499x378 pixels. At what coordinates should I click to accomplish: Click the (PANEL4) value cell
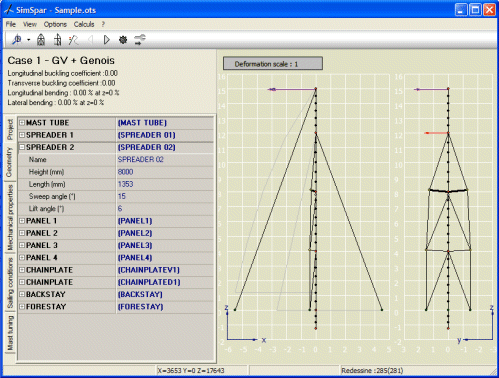point(165,258)
